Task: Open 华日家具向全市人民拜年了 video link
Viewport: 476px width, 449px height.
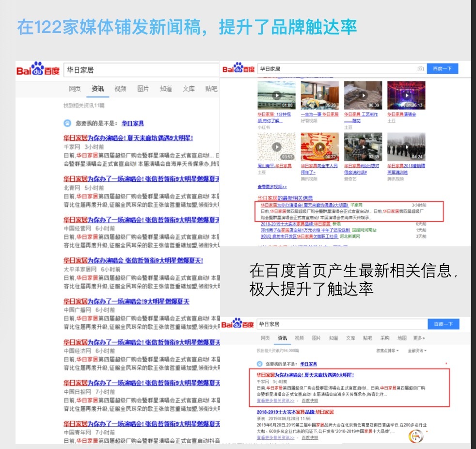Action: coord(319,169)
